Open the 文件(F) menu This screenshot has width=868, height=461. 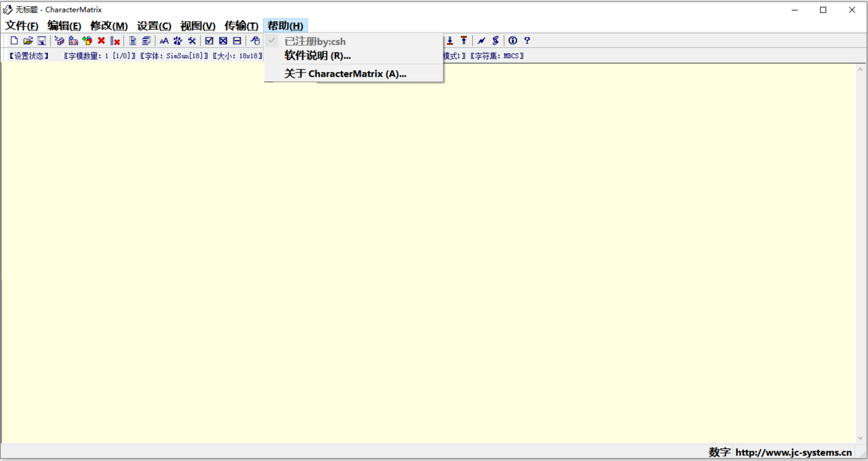coord(22,26)
